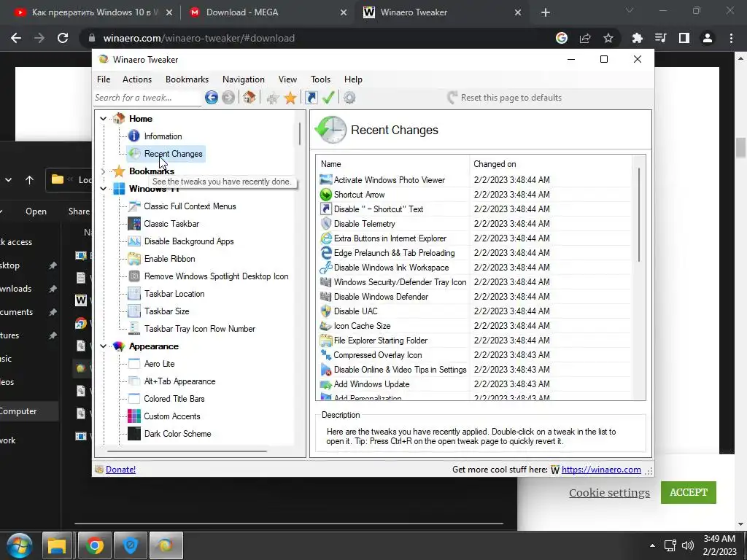Select Colored Title Bars tweak
This screenshot has height=560, width=747.
pos(174,399)
